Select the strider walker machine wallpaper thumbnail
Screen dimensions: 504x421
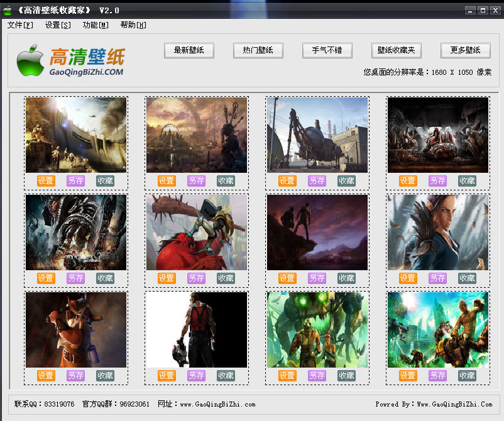coord(317,135)
